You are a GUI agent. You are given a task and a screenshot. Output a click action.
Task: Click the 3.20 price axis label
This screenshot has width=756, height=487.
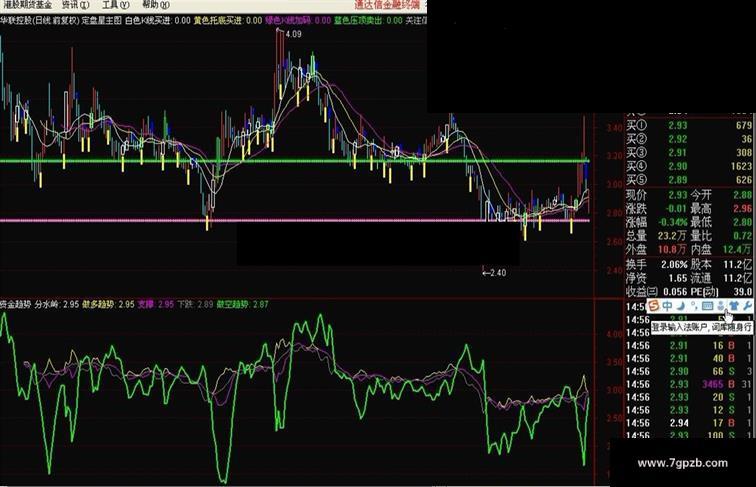click(x=614, y=156)
